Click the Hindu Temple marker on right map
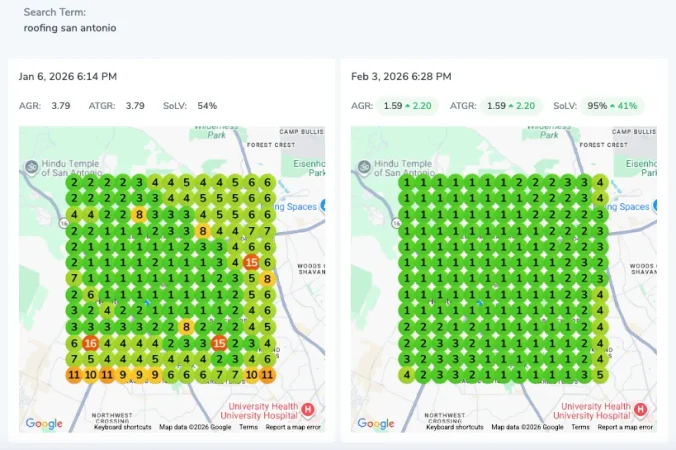This screenshot has height=450, width=676. tap(363, 167)
